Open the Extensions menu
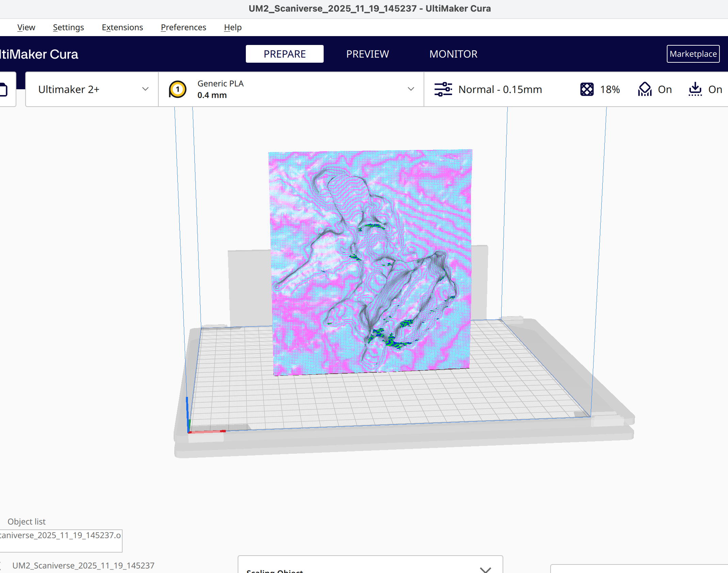728x573 pixels. coord(122,27)
